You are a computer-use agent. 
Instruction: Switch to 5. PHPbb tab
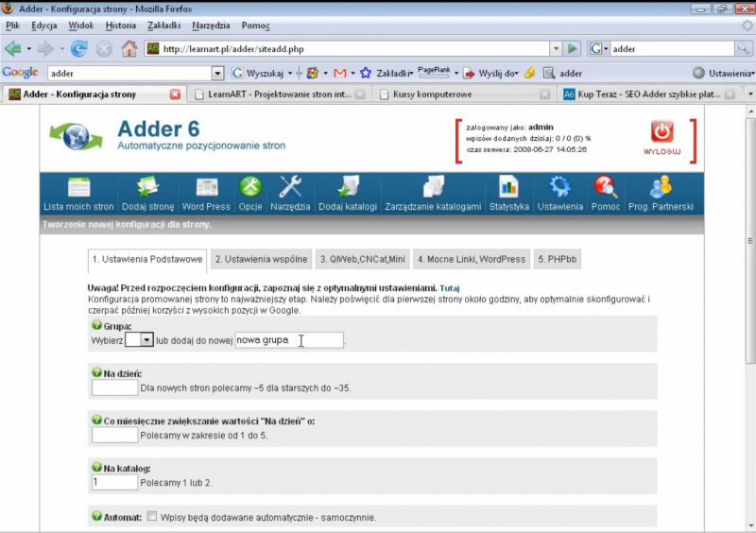tap(558, 259)
